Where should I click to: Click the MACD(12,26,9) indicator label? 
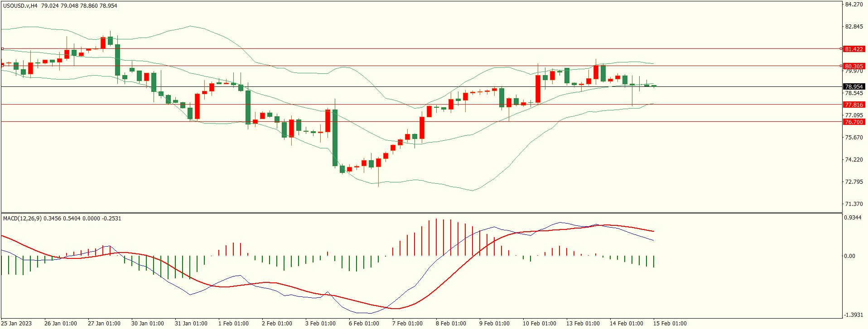tap(22, 219)
